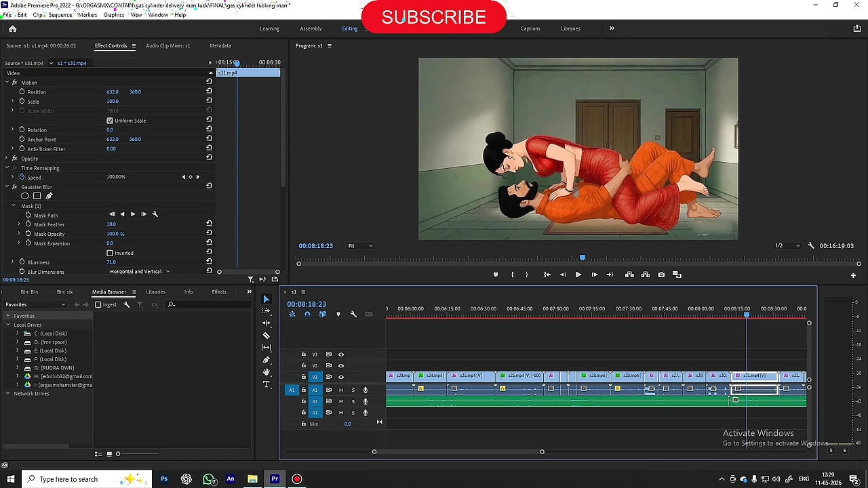Add a marker in the timeline
Screen dimensions: 868x488
[338, 314]
